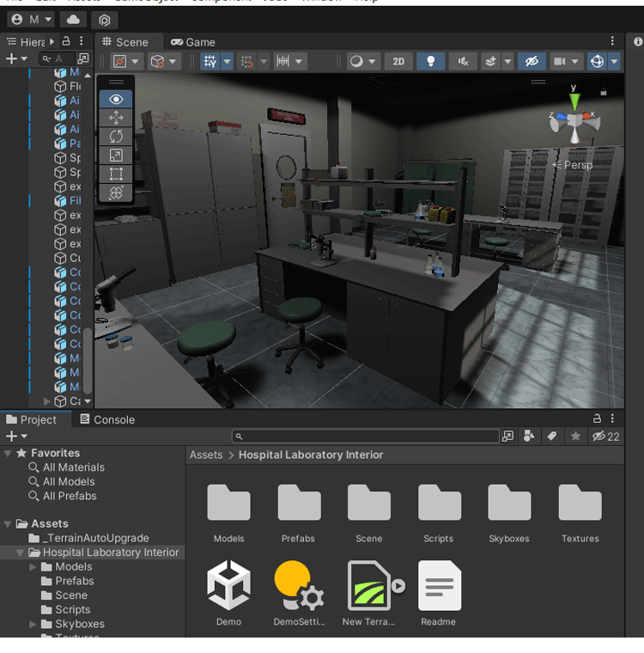Image resolution: width=644 pixels, height=653 pixels.
Task: Select the Rect tool in scene overlay
Action: point(116,174)
